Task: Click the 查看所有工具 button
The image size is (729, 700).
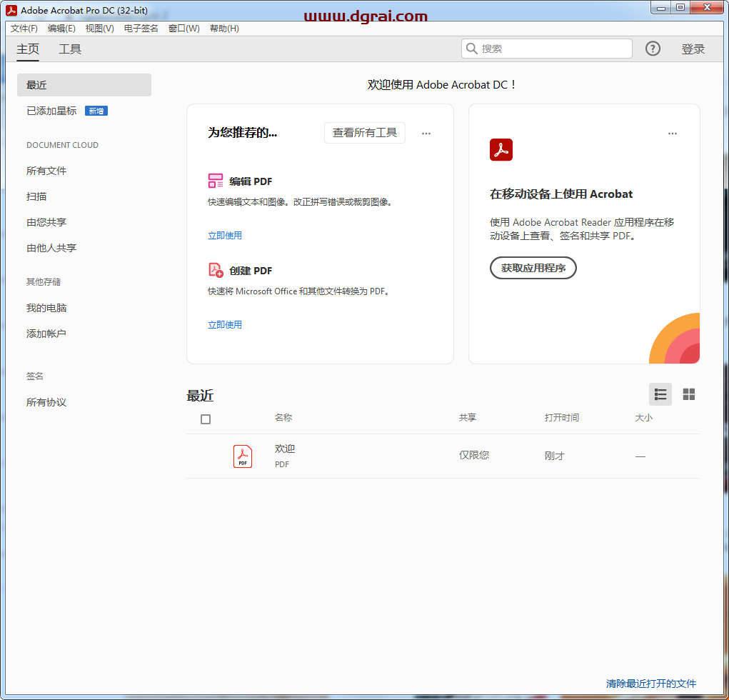Action: pyautogui.click(x=365, y=133)
